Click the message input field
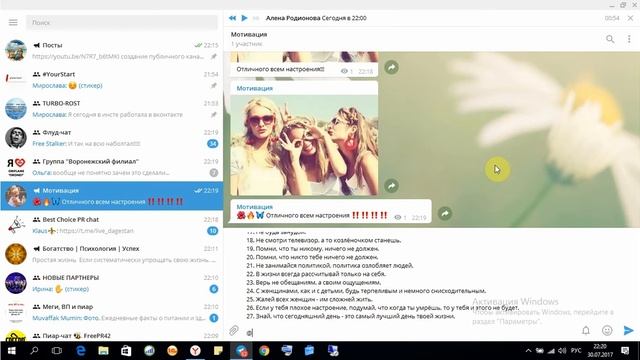 410,332
